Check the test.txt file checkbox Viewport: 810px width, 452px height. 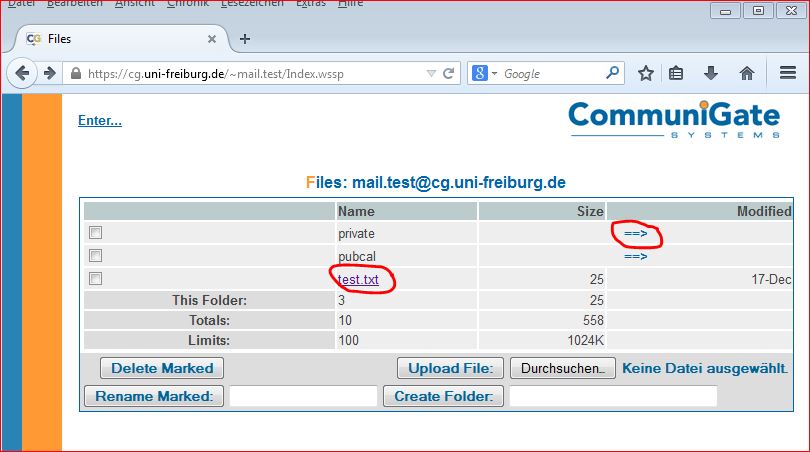[x=95, y=279]
